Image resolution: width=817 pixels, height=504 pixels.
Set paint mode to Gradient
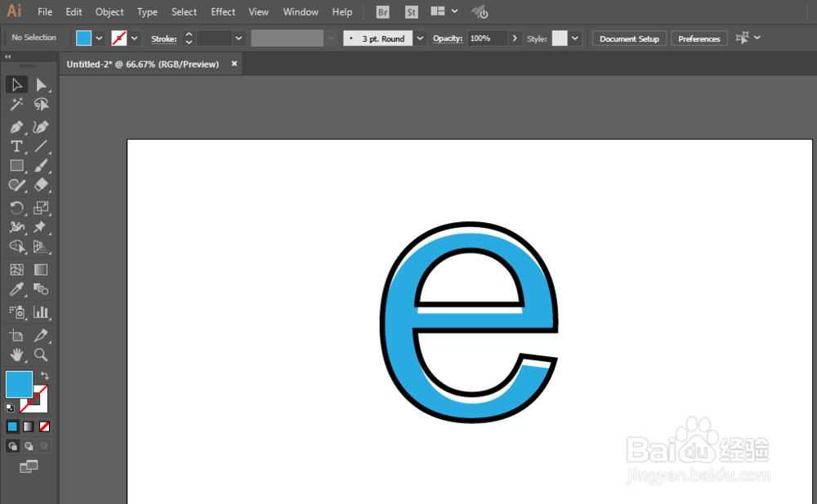point(29,427)
